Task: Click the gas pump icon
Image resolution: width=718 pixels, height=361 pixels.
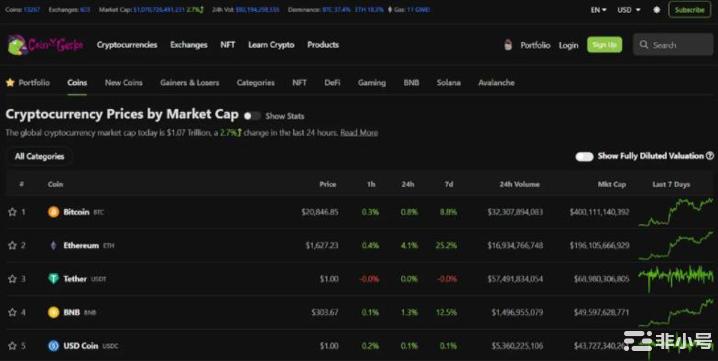Action: click(390, 10)
